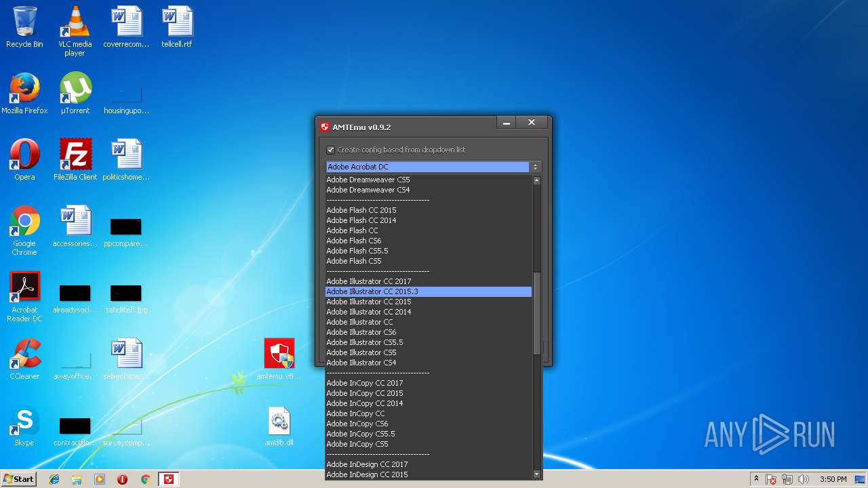The height and width of the screenshot is (488, 868).
Task: Select Adobe Flash CS6 in list
Action: point(429,241)
